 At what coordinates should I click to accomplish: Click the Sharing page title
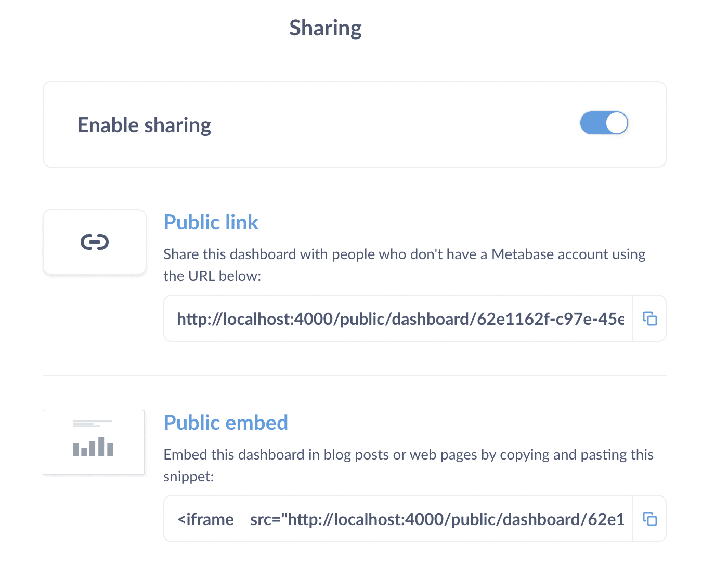coord(326,28)
